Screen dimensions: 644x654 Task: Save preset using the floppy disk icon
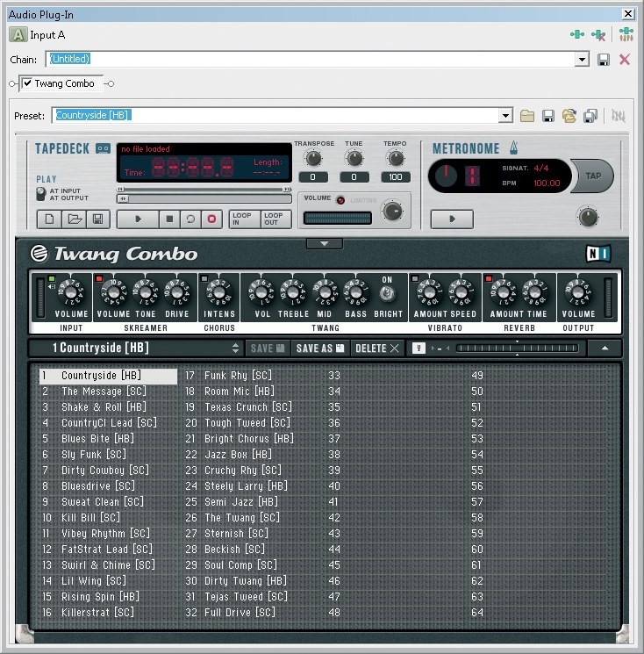pos(547,116)
